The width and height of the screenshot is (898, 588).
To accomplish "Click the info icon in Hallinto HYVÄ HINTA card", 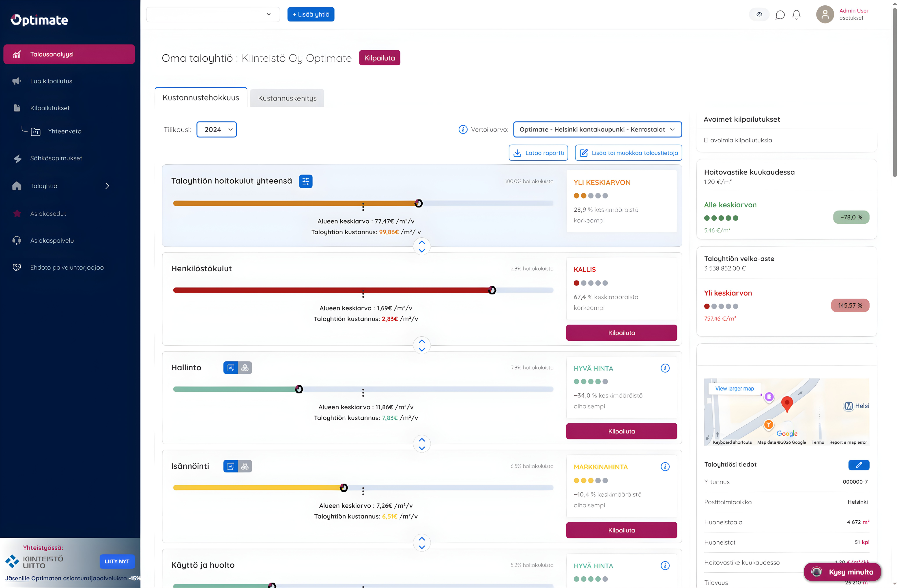I will pyautogui.click(x=665, y=368).
